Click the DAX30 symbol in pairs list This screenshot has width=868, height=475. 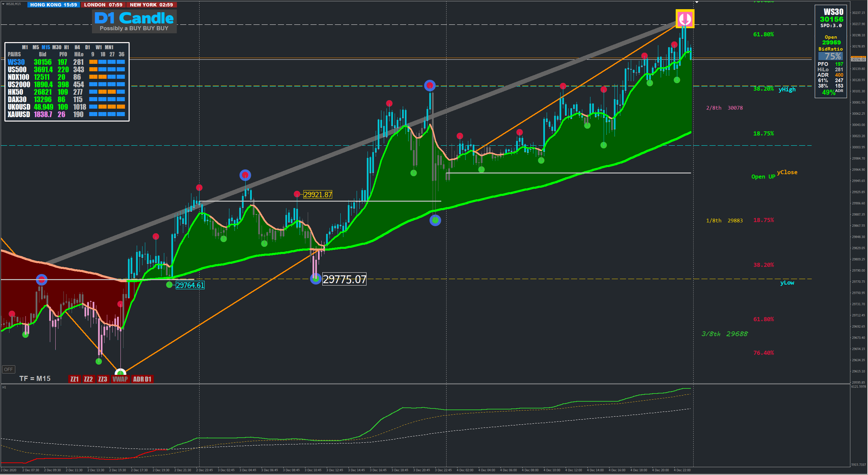[x=17, y=99]
